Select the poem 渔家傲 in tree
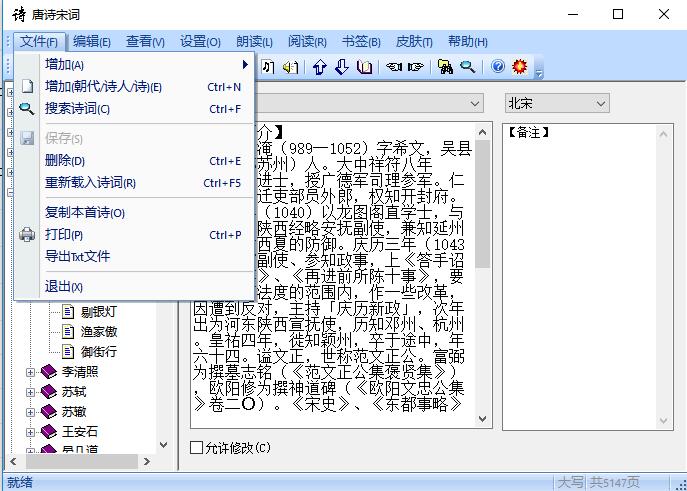 (99, 332)
